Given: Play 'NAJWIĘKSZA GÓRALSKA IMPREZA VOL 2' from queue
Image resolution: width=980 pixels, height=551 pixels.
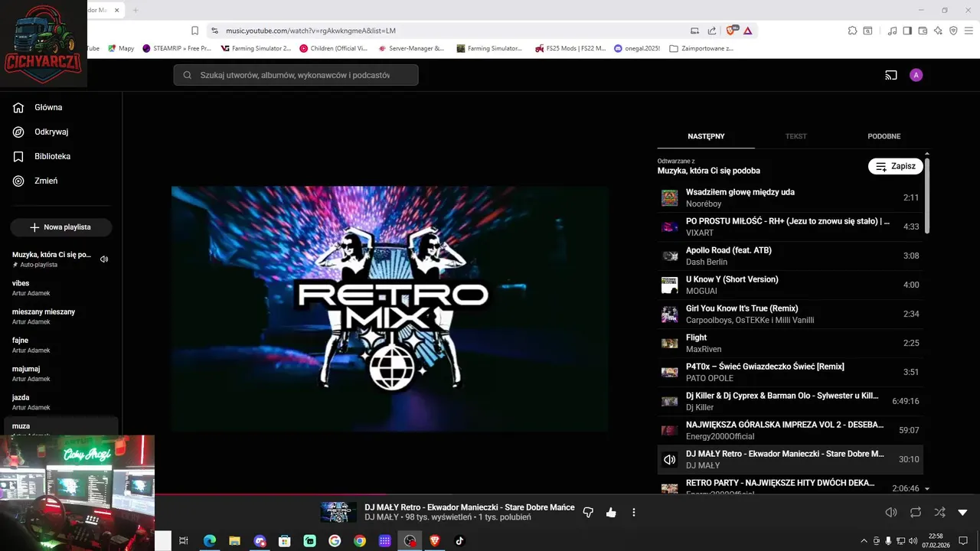Looking at the screenshot, I should pos(790,431).
